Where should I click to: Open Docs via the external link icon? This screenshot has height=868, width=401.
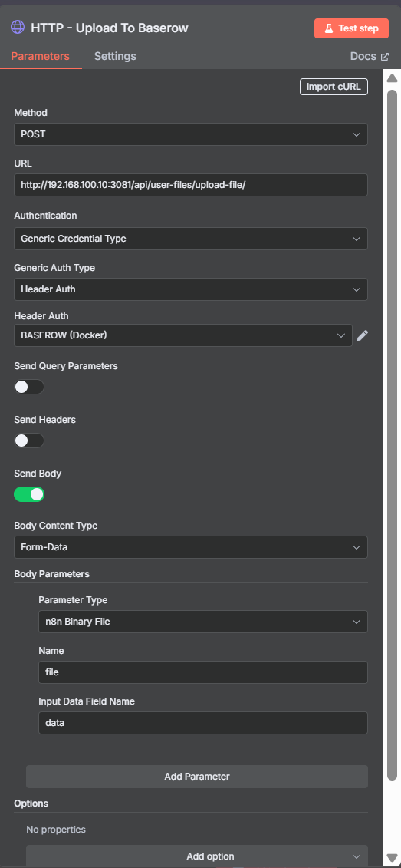[385, 57]
